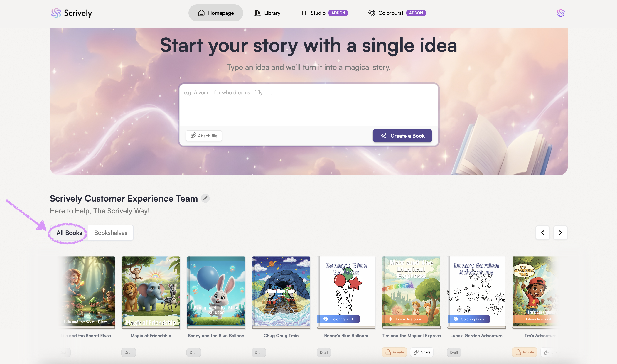Open the Library navigation item

(267, 13)
